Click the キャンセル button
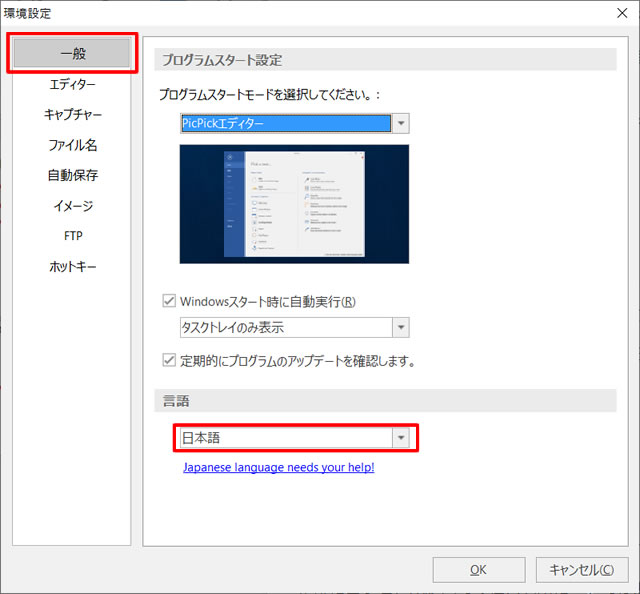The height and width of the screenshot is (594, 640). [x=582, y=570]
